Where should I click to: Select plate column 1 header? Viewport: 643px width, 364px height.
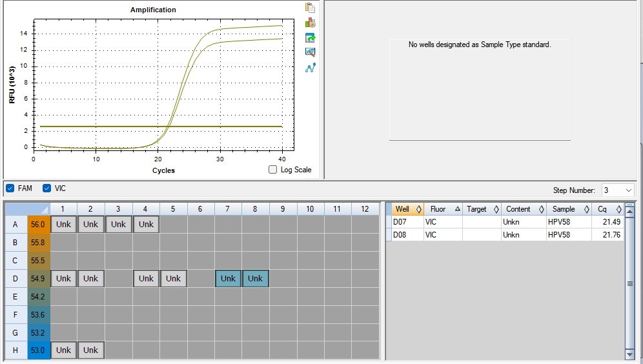coord(63,209)
